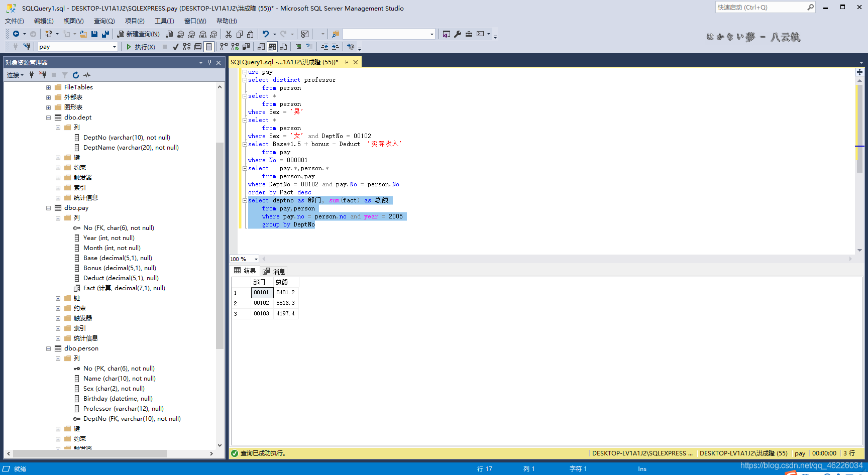
Task: Click the 快速启动 search box
Action: click(766, 7)
